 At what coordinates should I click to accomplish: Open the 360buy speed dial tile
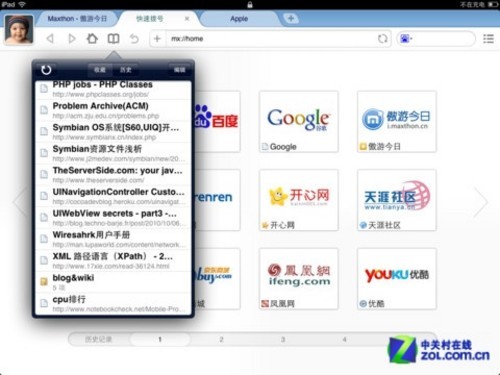point(217,279)
